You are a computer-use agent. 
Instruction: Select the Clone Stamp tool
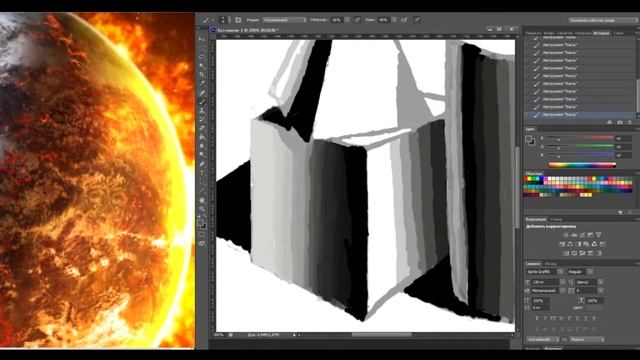[x=202, y=111]
